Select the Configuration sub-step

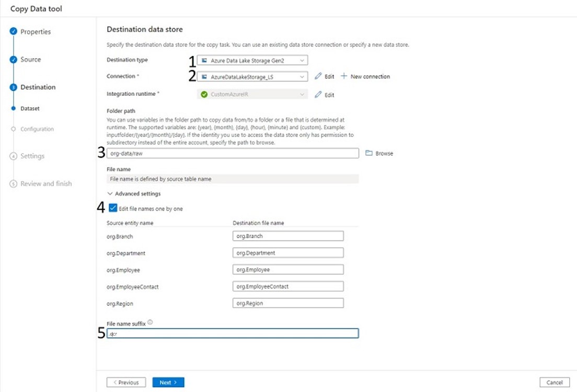[37, 129]
